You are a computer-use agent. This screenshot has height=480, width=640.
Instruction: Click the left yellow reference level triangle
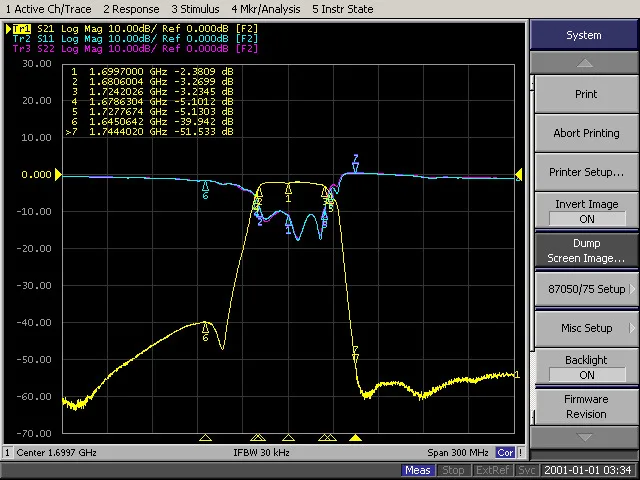58,175
